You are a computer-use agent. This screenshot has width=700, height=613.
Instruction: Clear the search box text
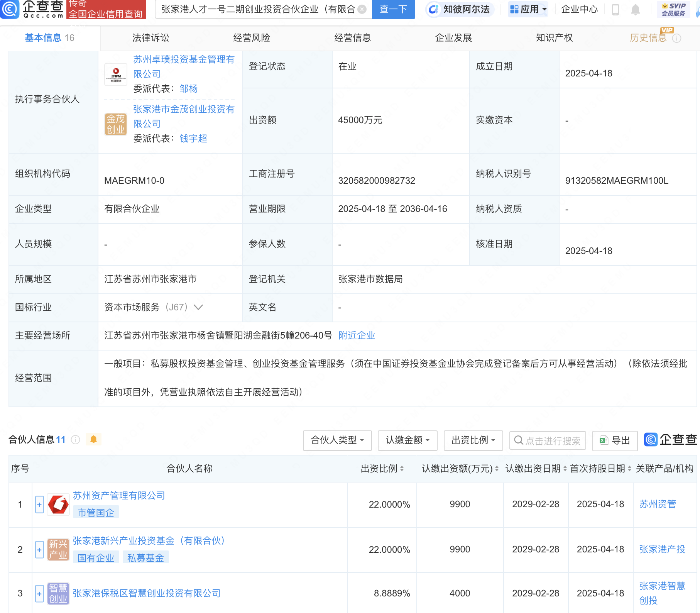tap(362, 9)
